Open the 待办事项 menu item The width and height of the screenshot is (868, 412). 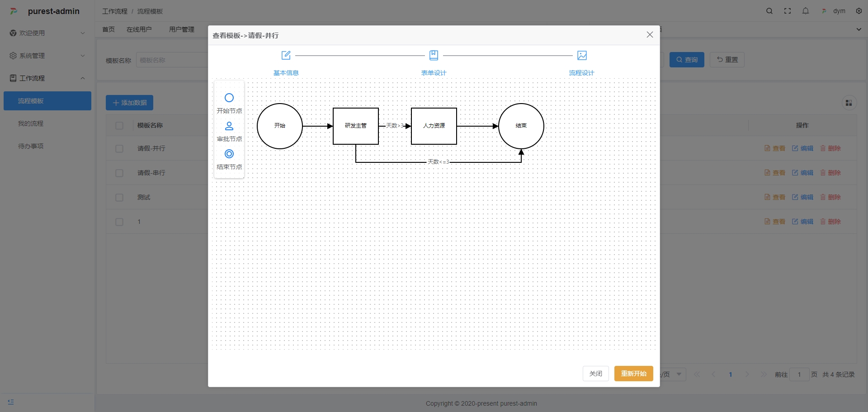pos(47,146)
